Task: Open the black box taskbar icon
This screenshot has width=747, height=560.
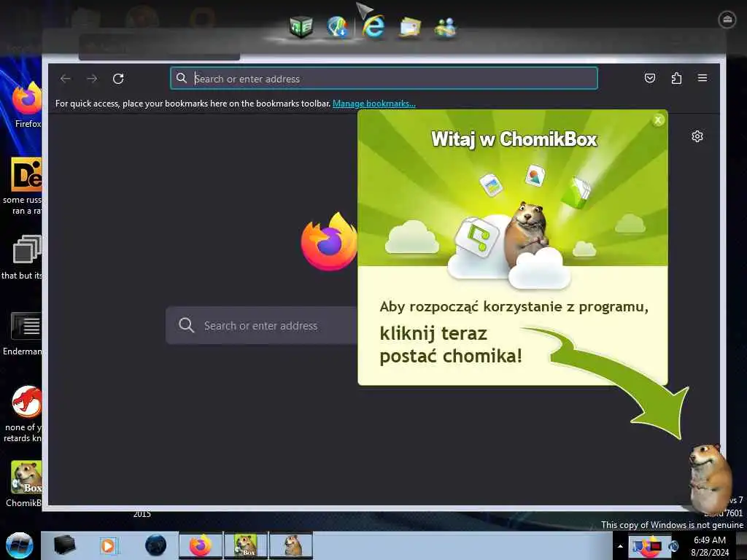Action: point(65,545)
